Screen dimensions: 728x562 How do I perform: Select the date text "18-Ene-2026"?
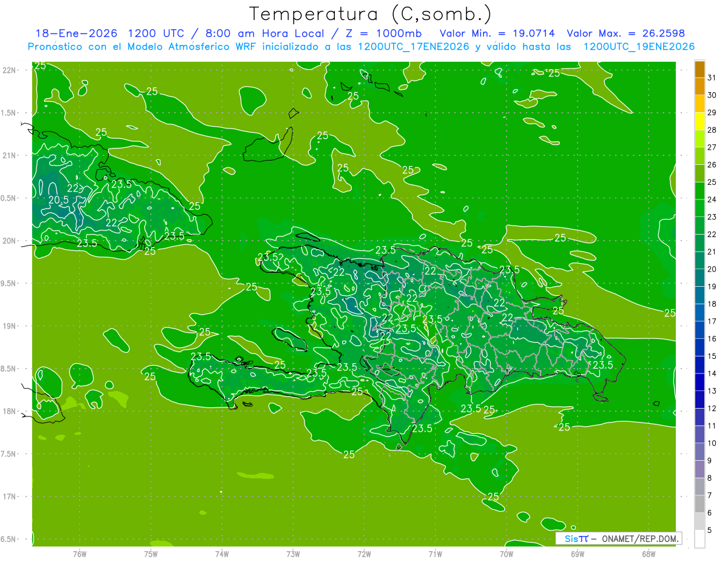coord(76,33)
